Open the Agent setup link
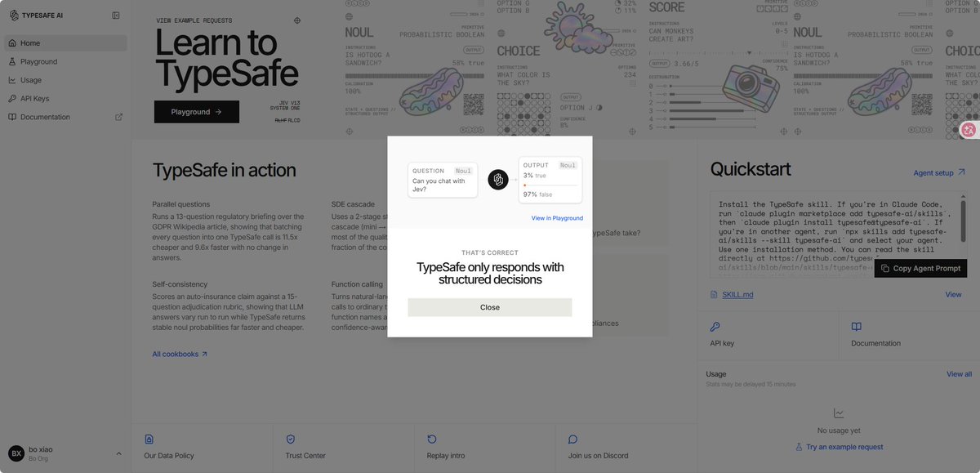This screenshot has width=980, height=473. click(x=939, y=173)
